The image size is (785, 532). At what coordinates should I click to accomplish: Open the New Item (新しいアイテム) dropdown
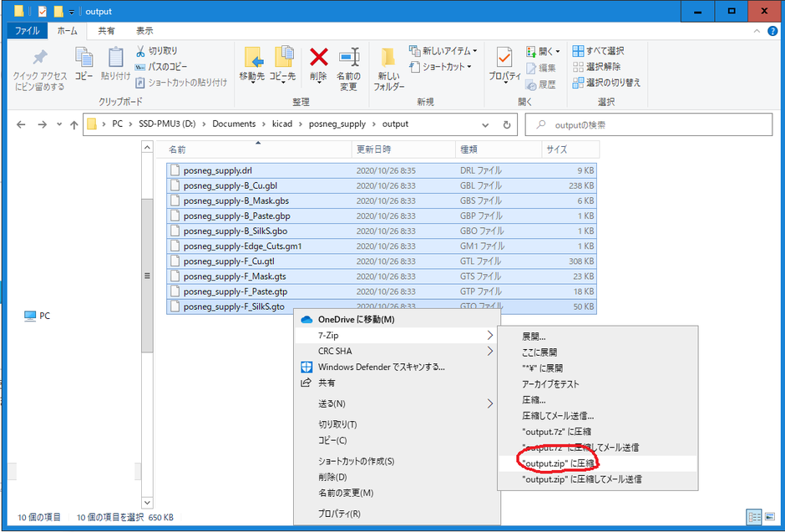pos(443,51)
